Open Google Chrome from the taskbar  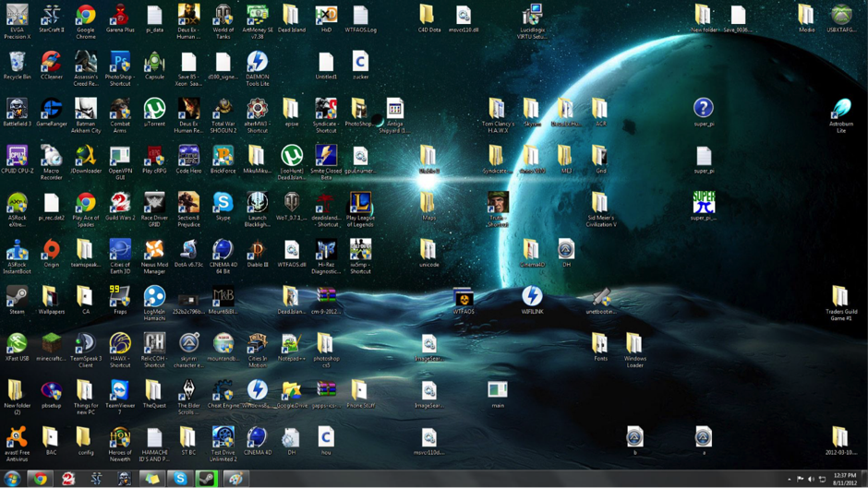coord(40,479)
